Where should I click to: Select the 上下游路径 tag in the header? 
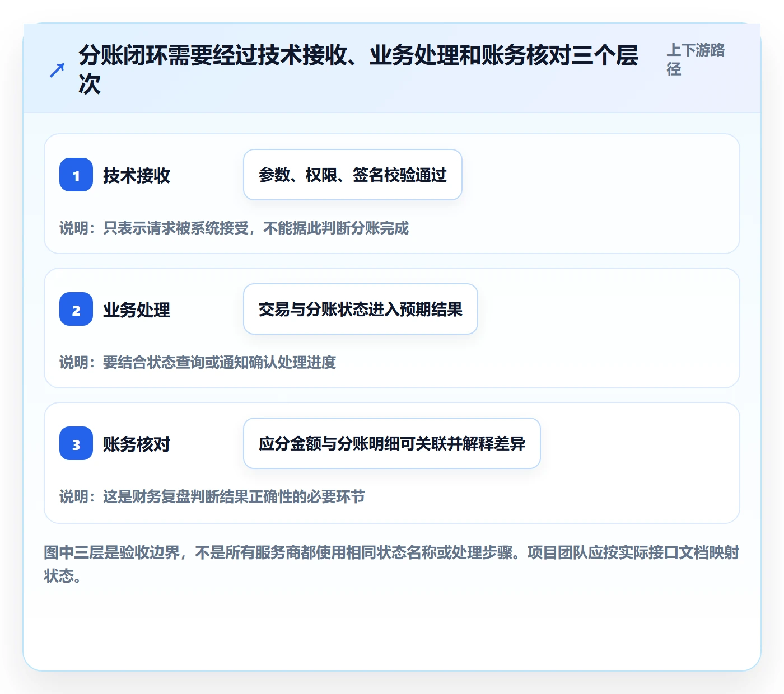pyautogui.click(x=696, y=59)
